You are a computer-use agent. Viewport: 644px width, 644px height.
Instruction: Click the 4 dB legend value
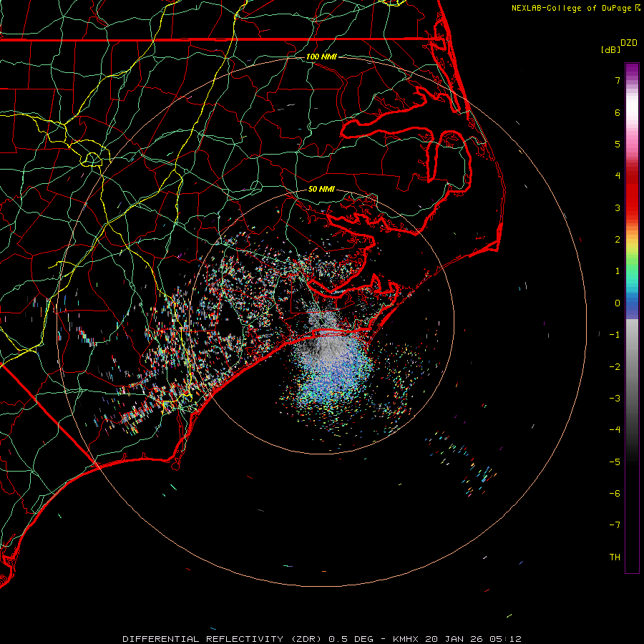tap(618, 176)
